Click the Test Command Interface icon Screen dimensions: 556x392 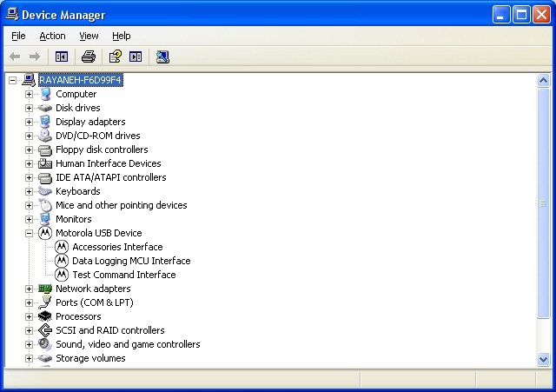[62, 275]
